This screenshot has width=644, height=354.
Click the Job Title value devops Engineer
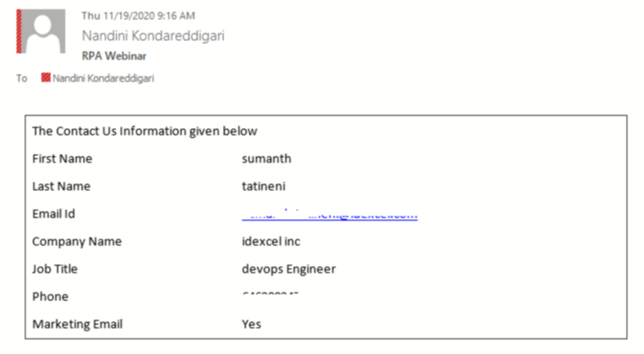(x=289, y=269)
